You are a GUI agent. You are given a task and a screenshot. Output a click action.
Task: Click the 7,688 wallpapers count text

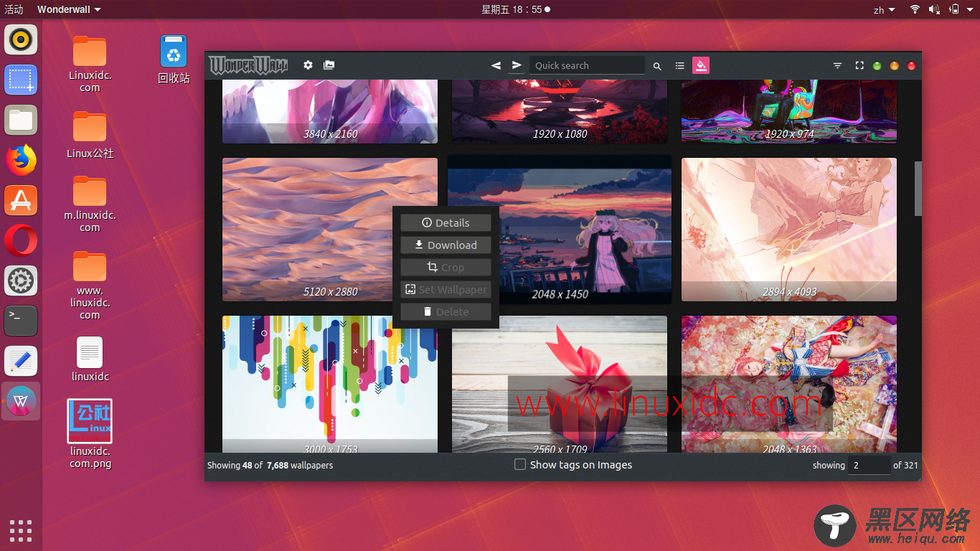tap(300, 466)
